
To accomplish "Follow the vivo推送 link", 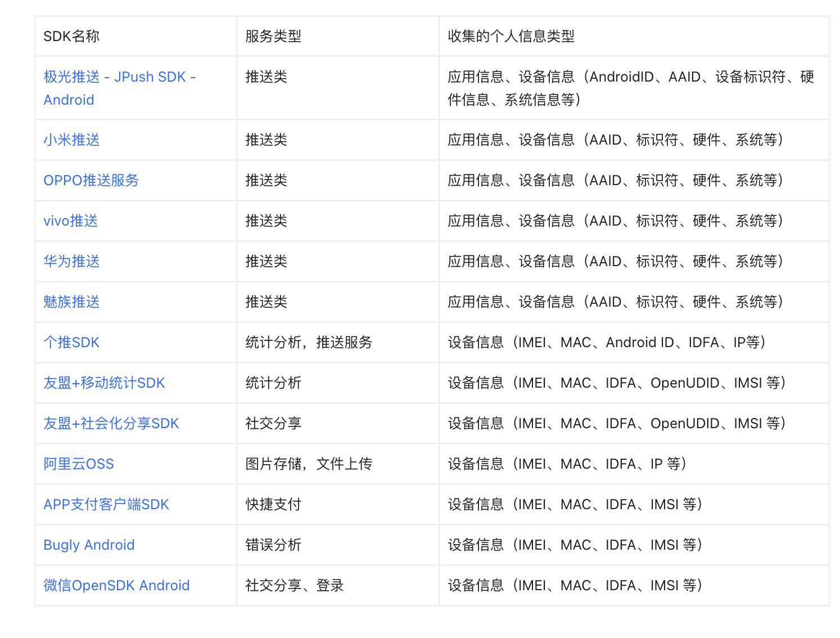I will 71,221.
